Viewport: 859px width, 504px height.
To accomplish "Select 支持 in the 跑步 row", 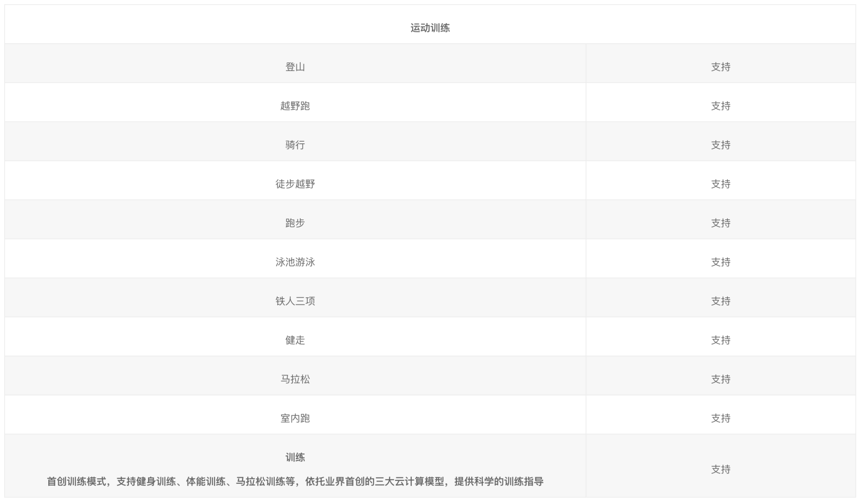I will [x=721, y=223].
